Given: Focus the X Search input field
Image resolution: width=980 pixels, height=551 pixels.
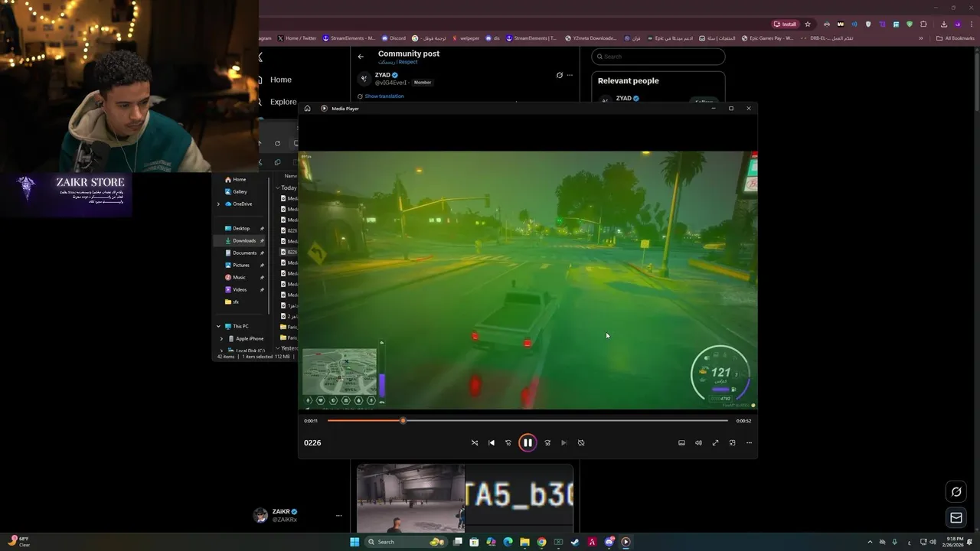Looking at the screenshot, I should [x=658, y=57].
